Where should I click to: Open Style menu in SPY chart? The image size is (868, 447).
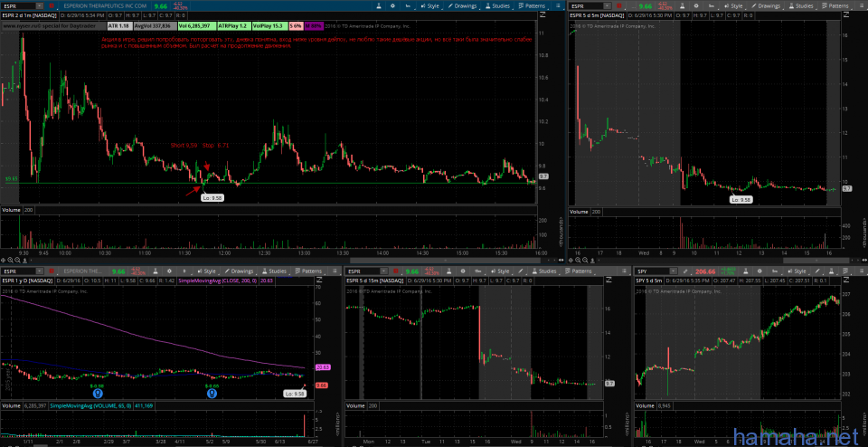pyautogui.click(x=797, y=271)
